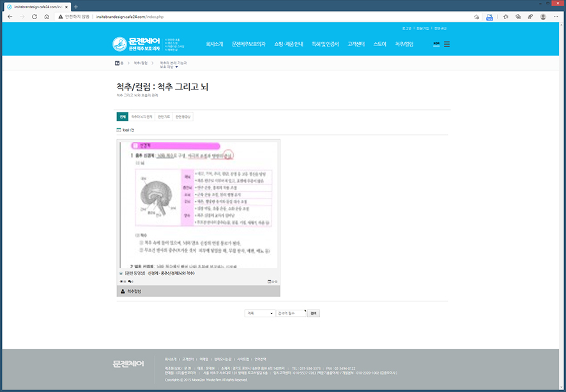Select the 전체 category tab
Image resolution: width=566 pixels, height=392 pixels.
(x=122, y=117)
